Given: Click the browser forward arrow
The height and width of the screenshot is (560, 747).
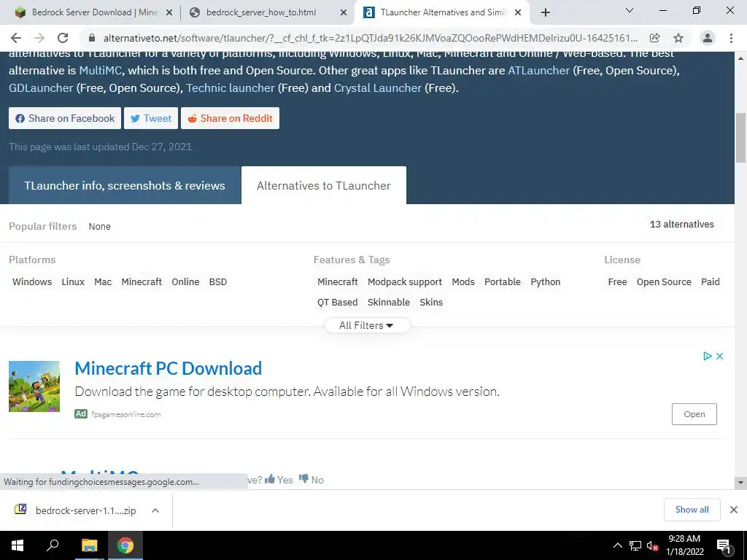Looking at the screenshot, I should pos(39,38).
